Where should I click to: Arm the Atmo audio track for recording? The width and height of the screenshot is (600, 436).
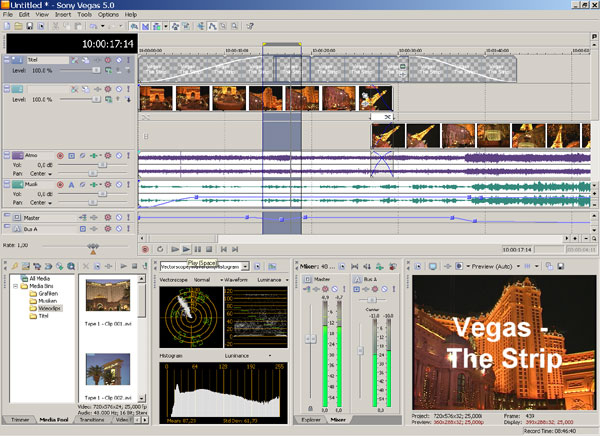tap(60, 156)
